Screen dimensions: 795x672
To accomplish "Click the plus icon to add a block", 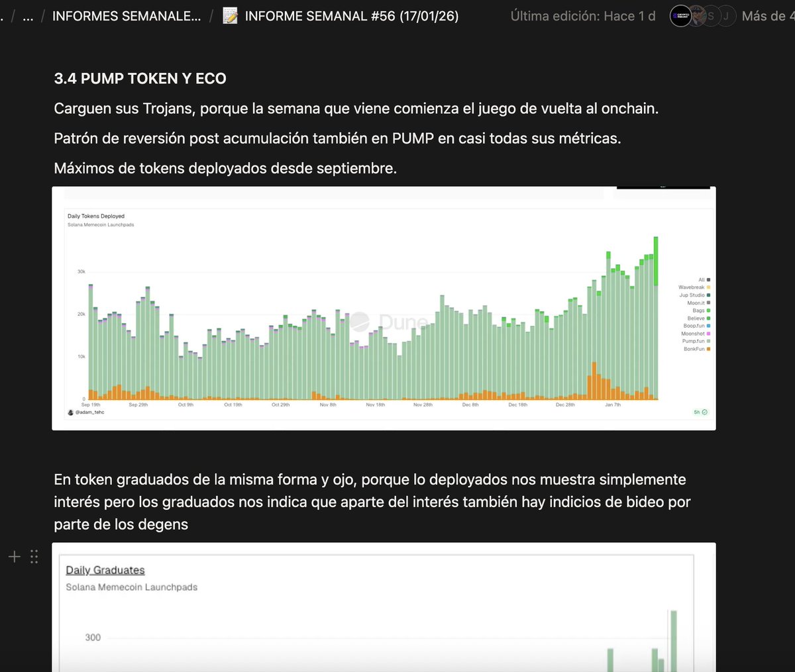I will pyautogui.click(x=15, y=557).
